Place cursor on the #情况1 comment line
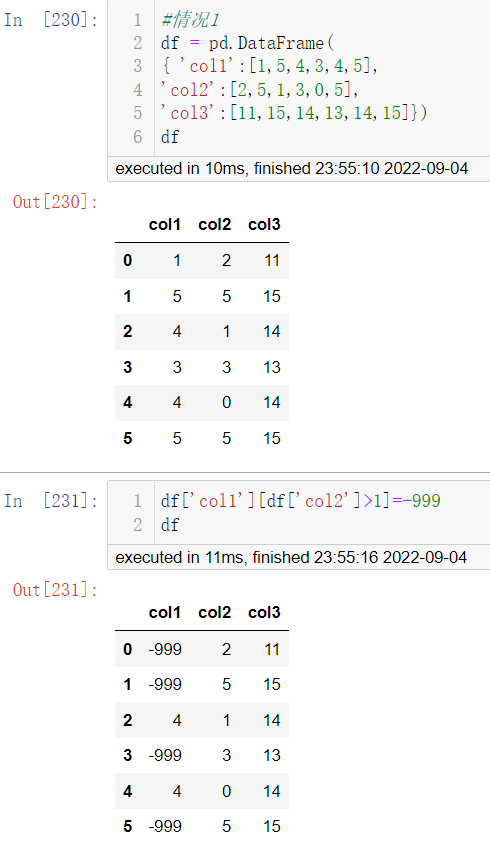Screen dimensions: 490x843 pyautogui.click(x=190, y=20)
